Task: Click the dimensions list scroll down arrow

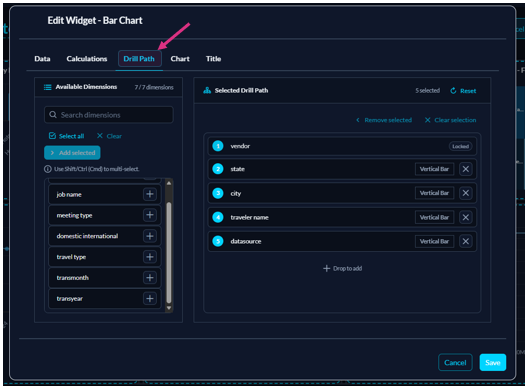Action: click(x=169, y=308)
